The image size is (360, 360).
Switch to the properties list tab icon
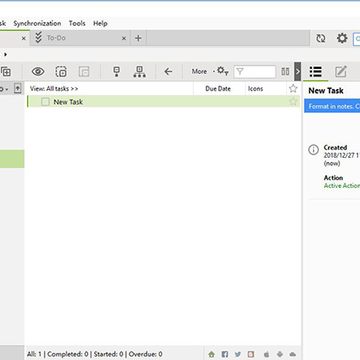coord(315,71)
